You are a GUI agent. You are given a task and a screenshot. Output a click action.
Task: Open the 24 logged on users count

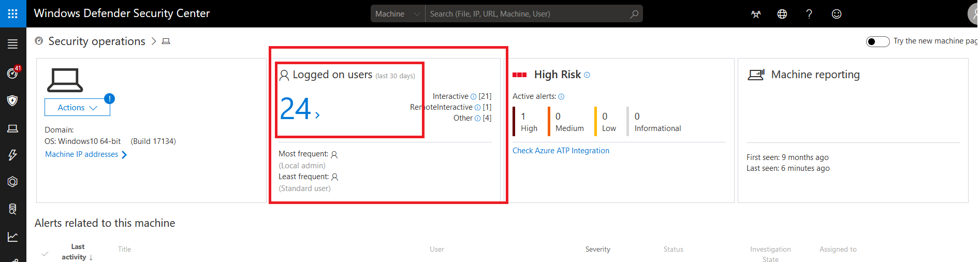click(x=295, y=109)
